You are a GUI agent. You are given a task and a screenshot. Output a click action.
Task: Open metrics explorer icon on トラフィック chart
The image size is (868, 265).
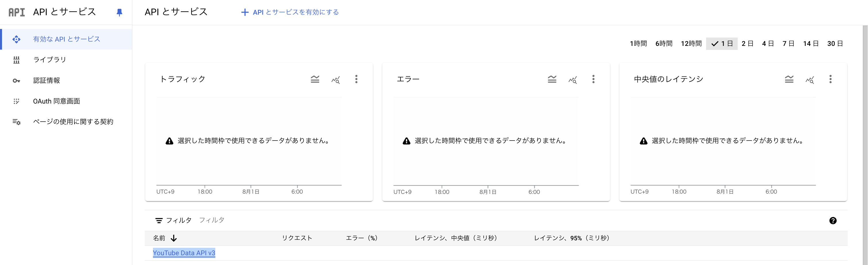tap(336, 80)
